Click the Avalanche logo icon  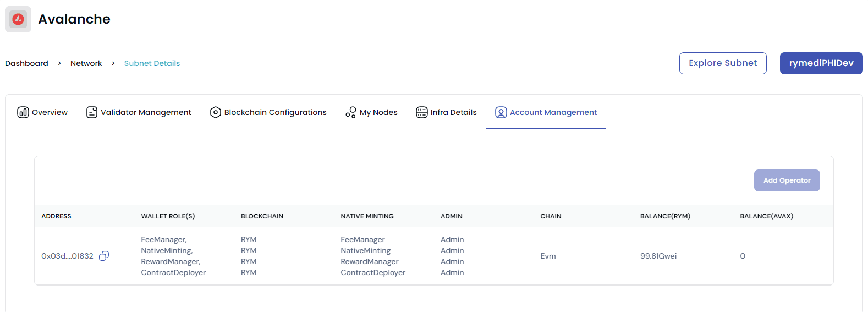pos(18,19)
